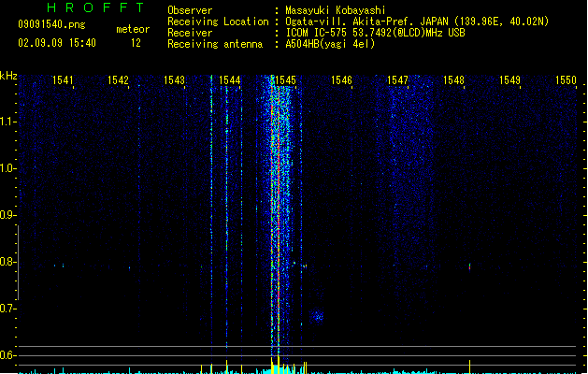Click the 1541 time marker
This screenshot has height=374, width=588.
(63, 80)
